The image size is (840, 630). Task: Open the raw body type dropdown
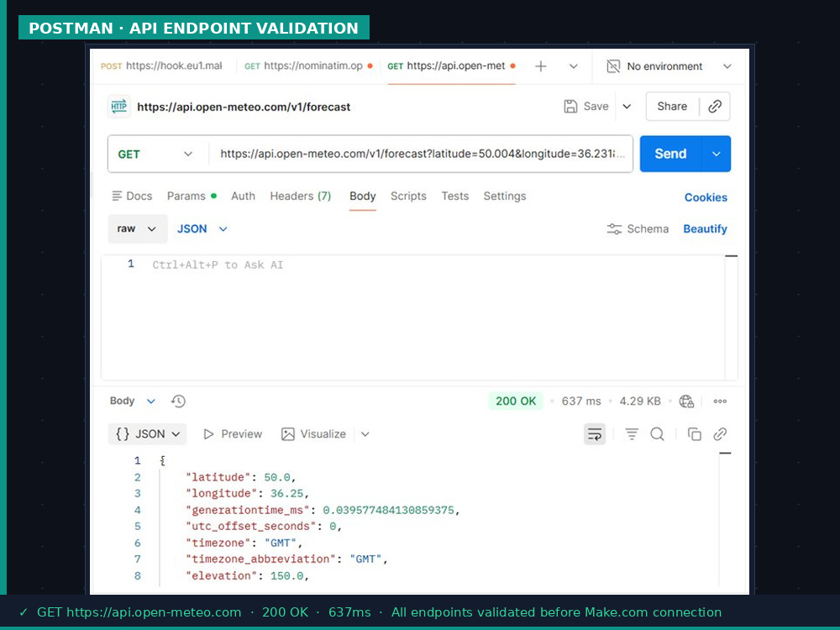(x=138, y=228)
